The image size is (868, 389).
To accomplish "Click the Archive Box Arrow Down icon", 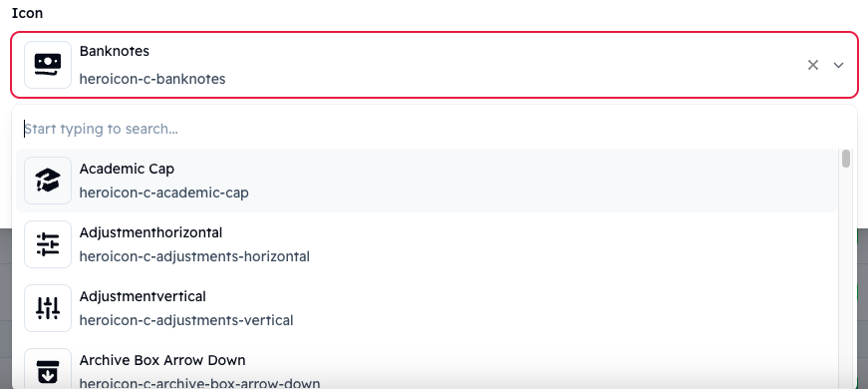I will point(48,370).
